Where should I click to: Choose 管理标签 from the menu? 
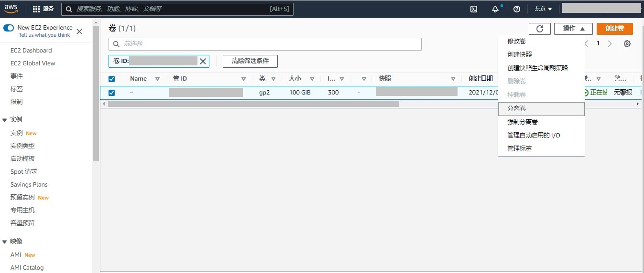click(541, 148)
